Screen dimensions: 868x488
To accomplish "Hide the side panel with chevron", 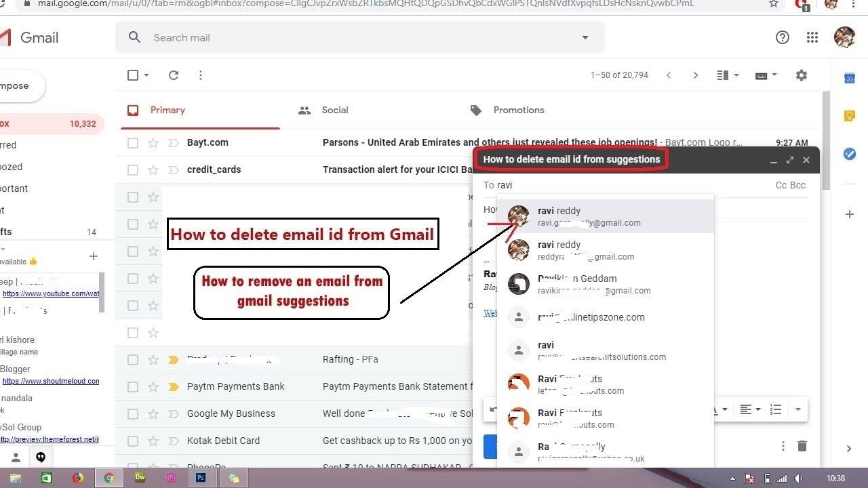I will point(849,449).
